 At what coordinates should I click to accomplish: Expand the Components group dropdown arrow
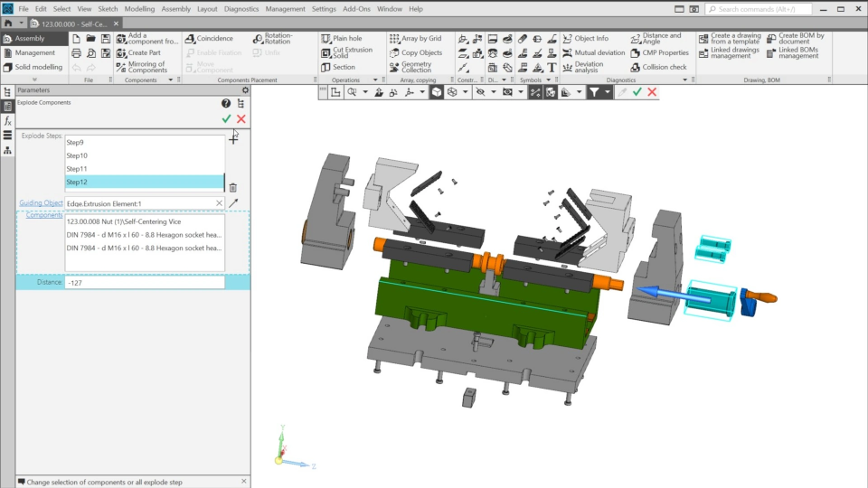(x=170, y=80)
